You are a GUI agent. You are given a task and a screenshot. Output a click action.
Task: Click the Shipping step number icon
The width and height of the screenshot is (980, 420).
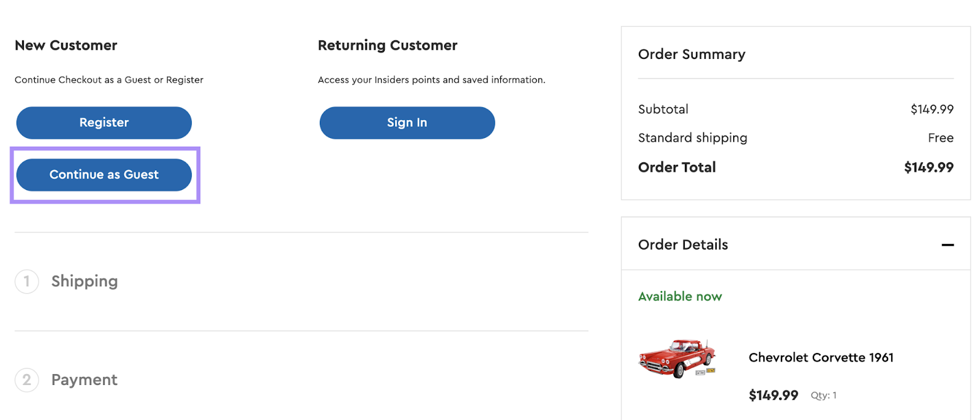[26, 281]
